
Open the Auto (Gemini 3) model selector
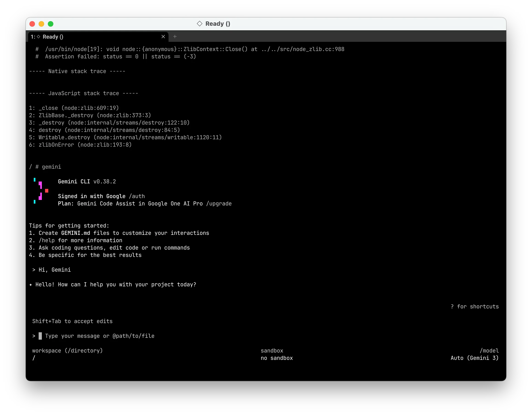click(474, 358)
